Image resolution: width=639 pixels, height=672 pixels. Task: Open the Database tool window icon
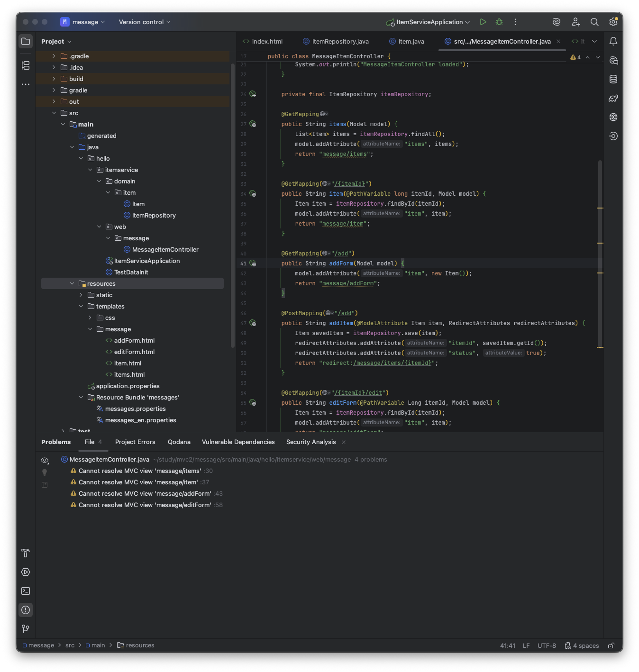[613, 79]
